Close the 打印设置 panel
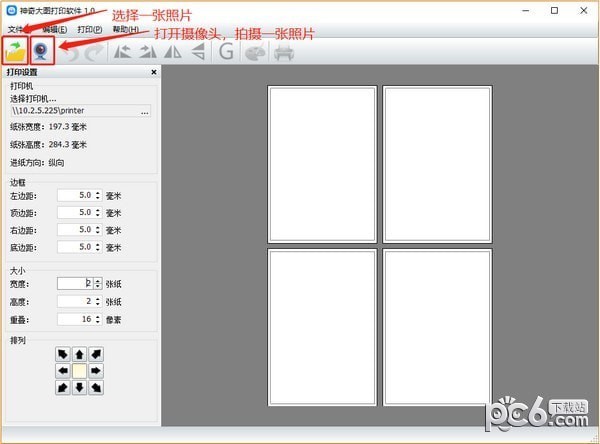 click(154, 72)
